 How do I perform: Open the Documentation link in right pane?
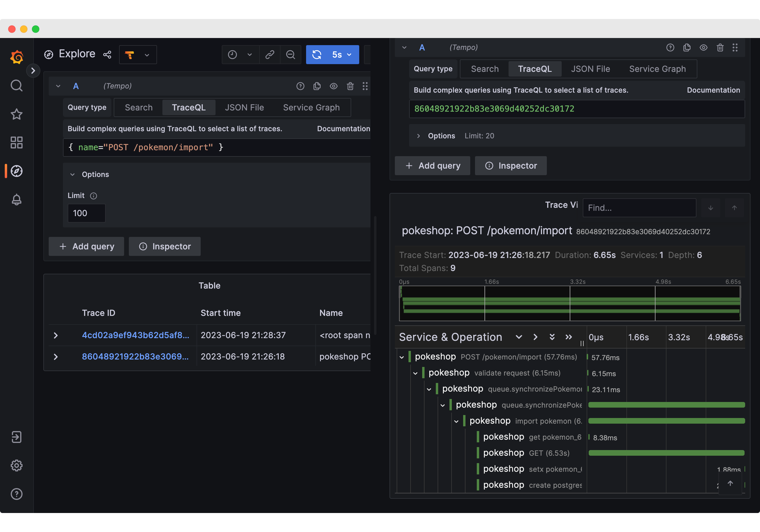(713, 90)
